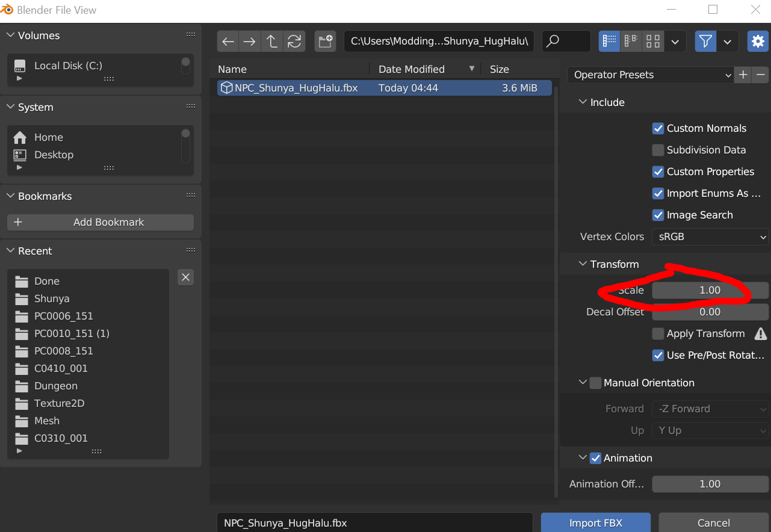The image size is (771, 532).
Task: Go to the Desktop folder
Action: [54, 155]
